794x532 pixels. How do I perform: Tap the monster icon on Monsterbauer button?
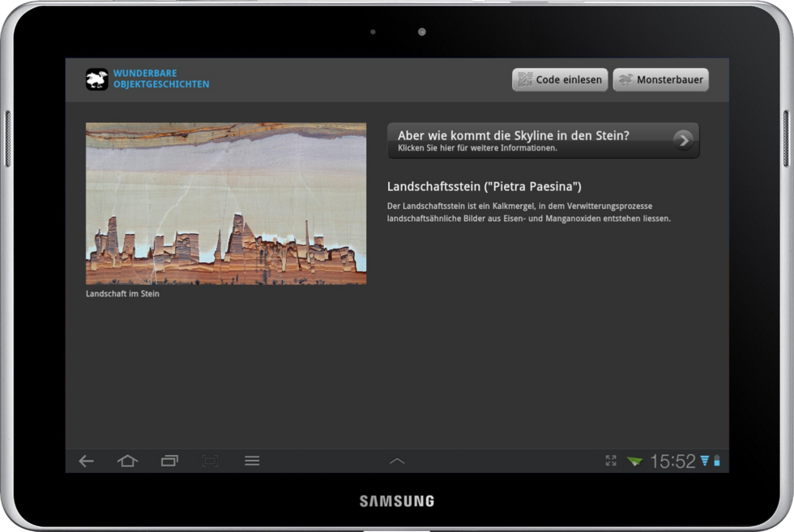(x=625, y=79)
